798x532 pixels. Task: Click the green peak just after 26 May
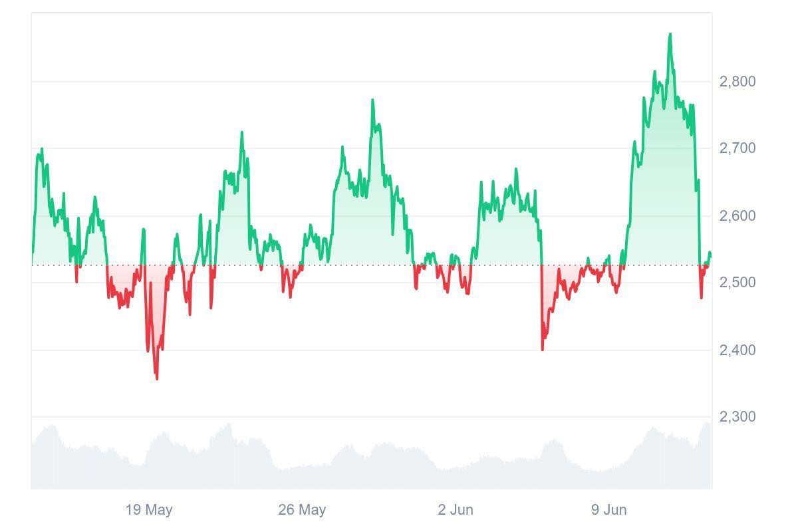pyautogui.click(x=372, y=100)
